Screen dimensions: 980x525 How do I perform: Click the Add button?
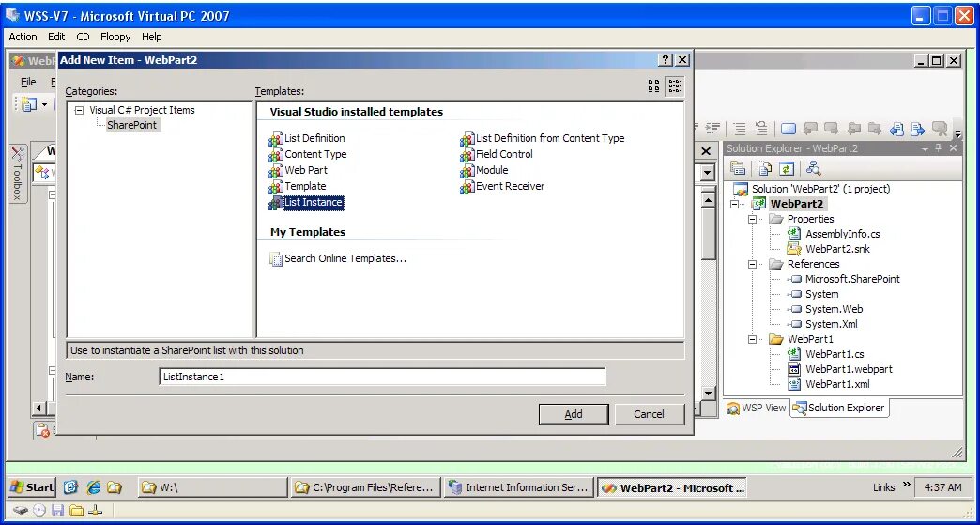574,414
